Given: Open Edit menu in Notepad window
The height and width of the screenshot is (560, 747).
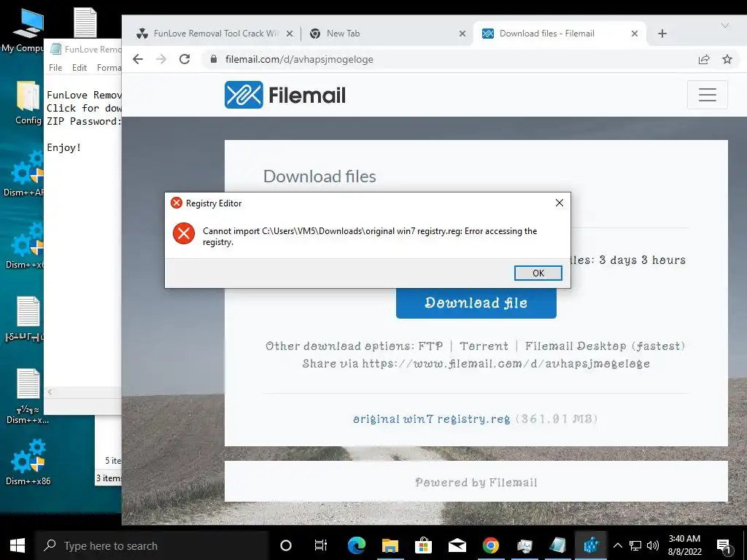Looking at the screenshot, I should coord(79,68).
